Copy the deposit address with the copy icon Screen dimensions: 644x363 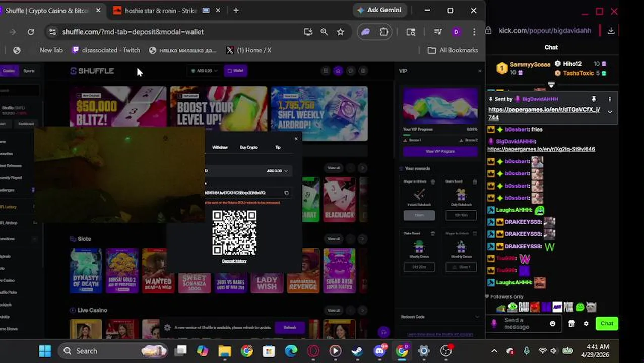coord(286,193)
